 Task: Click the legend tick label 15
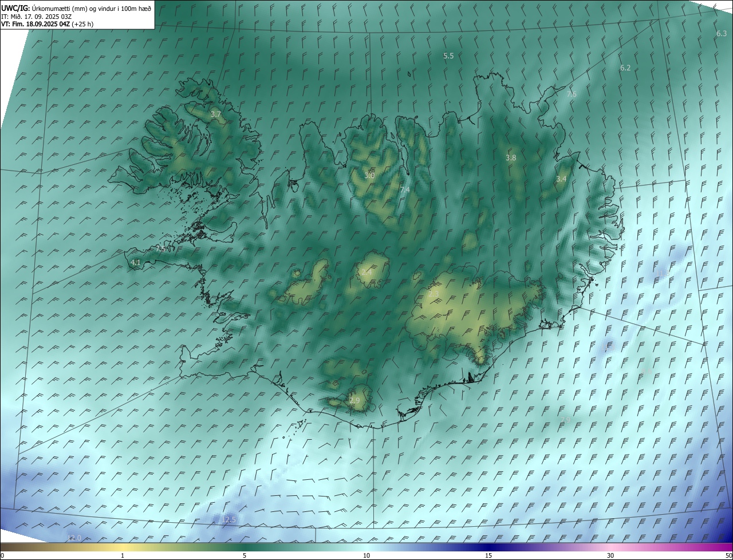click(x=488, y=555)
